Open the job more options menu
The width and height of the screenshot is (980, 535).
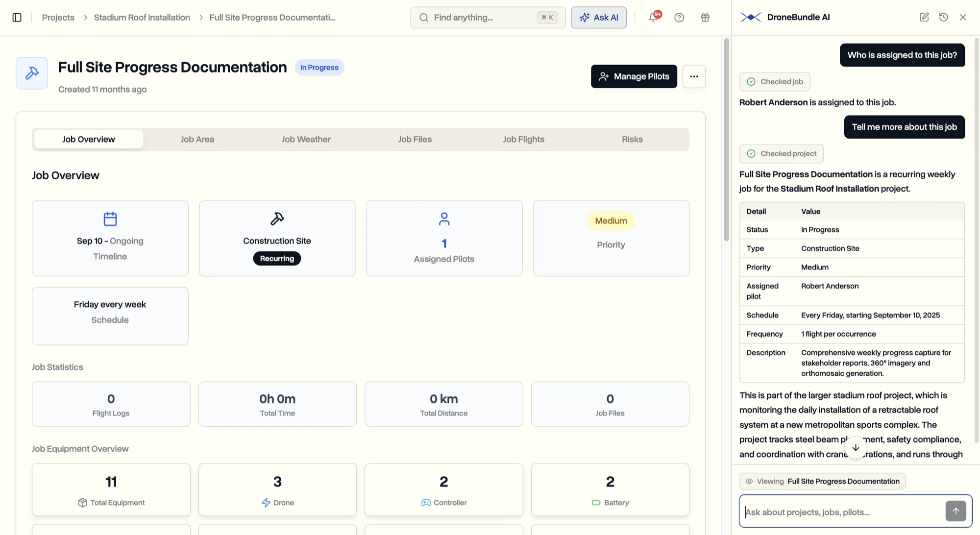(x=694, y=76)
